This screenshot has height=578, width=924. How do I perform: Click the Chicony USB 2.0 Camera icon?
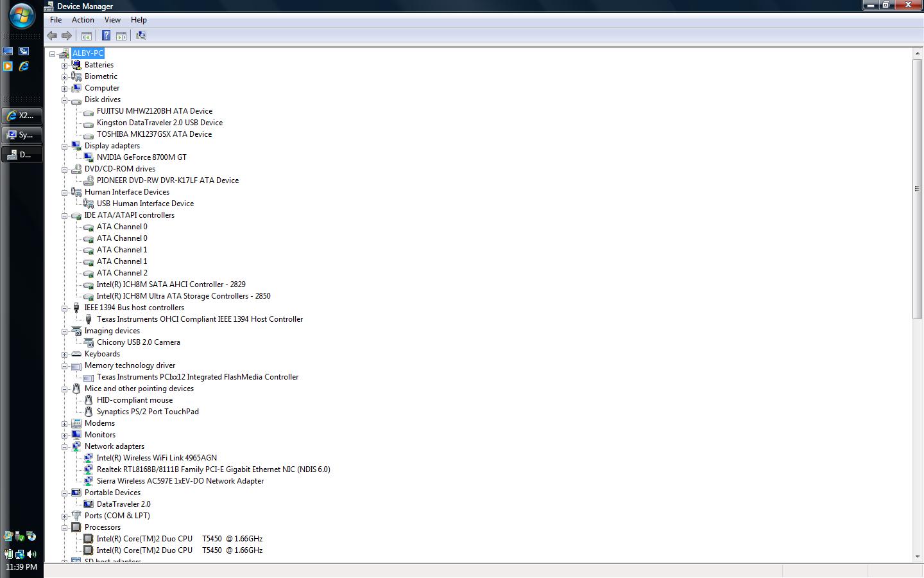pos(89,342)
